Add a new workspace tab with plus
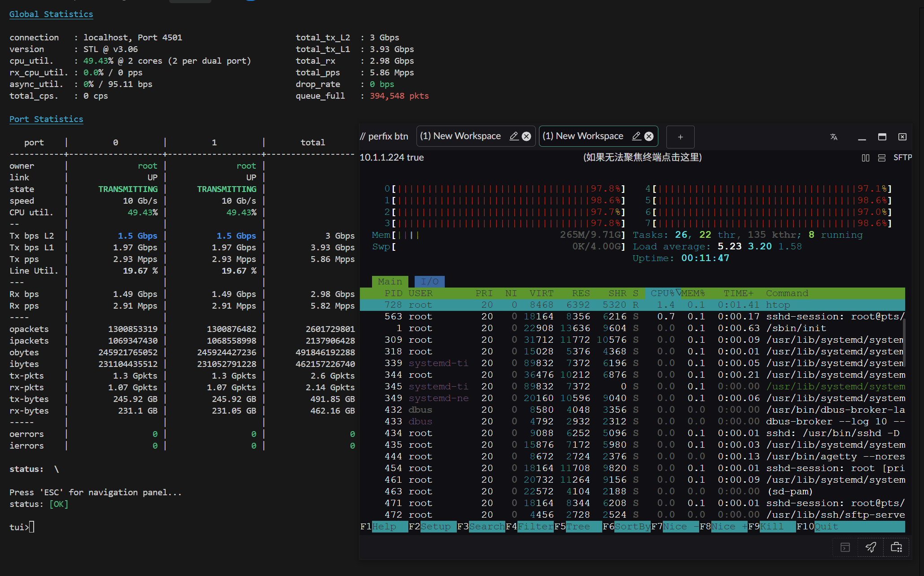 pos(680,137)
